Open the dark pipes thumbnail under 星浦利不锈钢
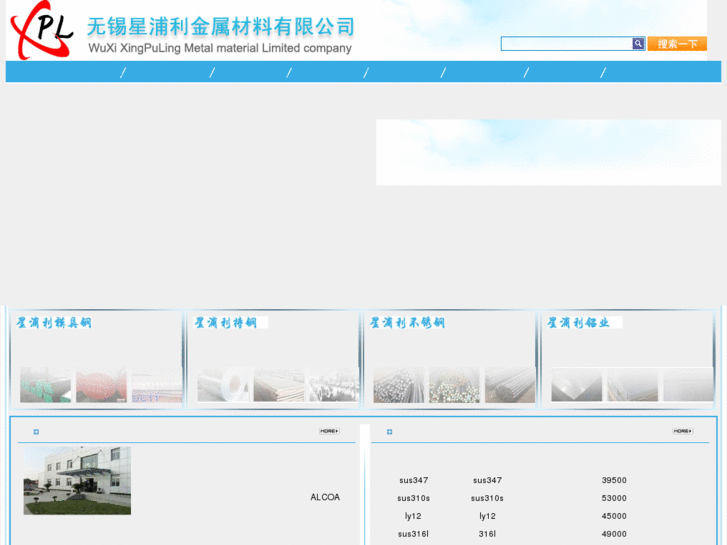 click(510, 385)
